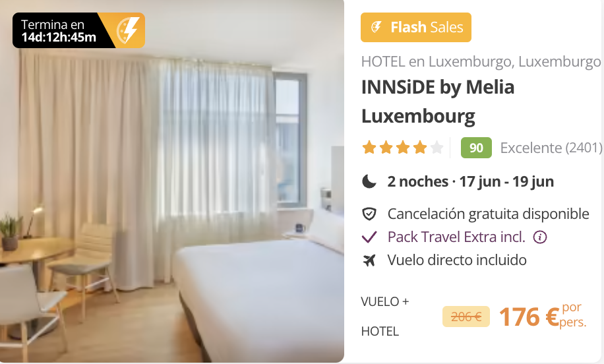604x364 pixels.
Task: Click the lightning bolt icon on countdown badge
Action: click(x=127, y=30)
